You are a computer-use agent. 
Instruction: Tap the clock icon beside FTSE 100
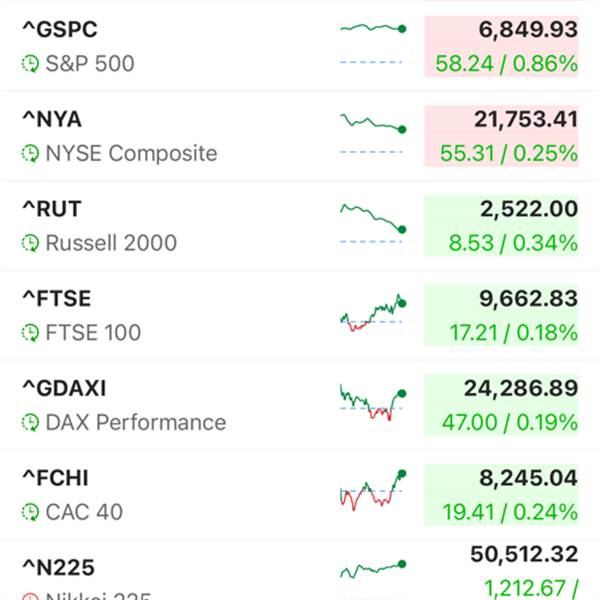tap(31, 333)
